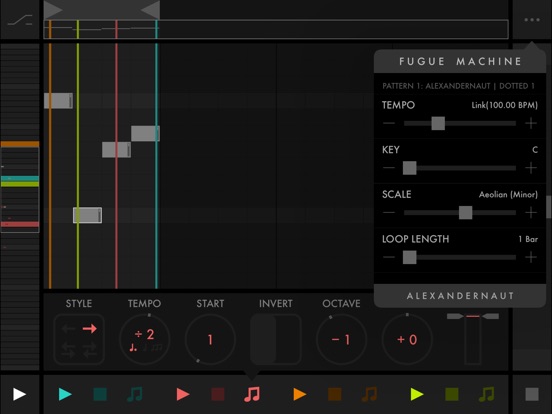Viewport: 552px width, 414px height.
Task: Play the orange playhead
Action: 300,394
